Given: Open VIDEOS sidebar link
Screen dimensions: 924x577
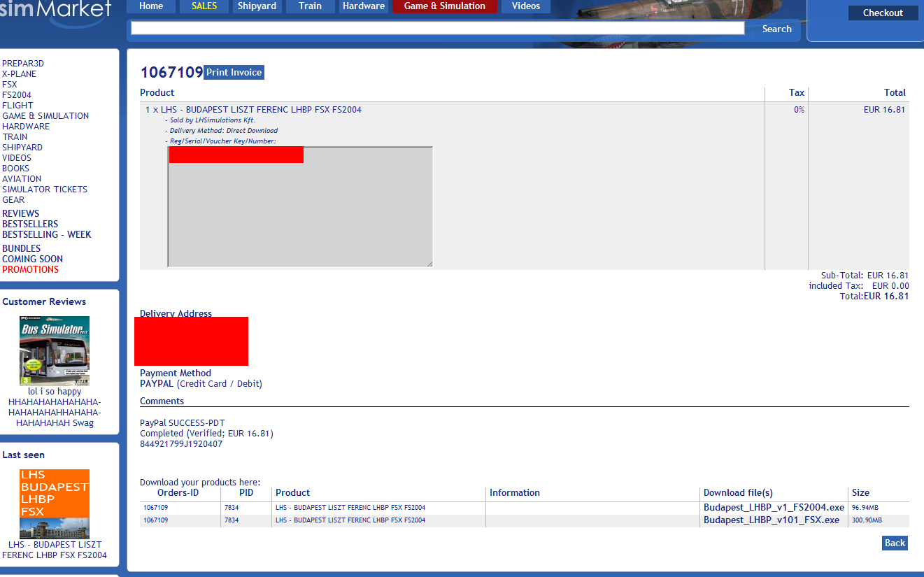Looking at the screenshot, I should (17, 158).
